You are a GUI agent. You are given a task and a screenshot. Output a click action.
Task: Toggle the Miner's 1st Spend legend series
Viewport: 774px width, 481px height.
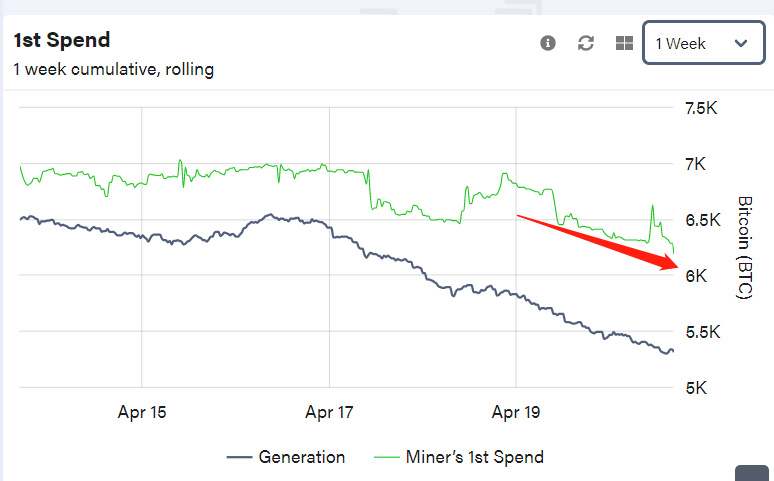tap(474, 457)
